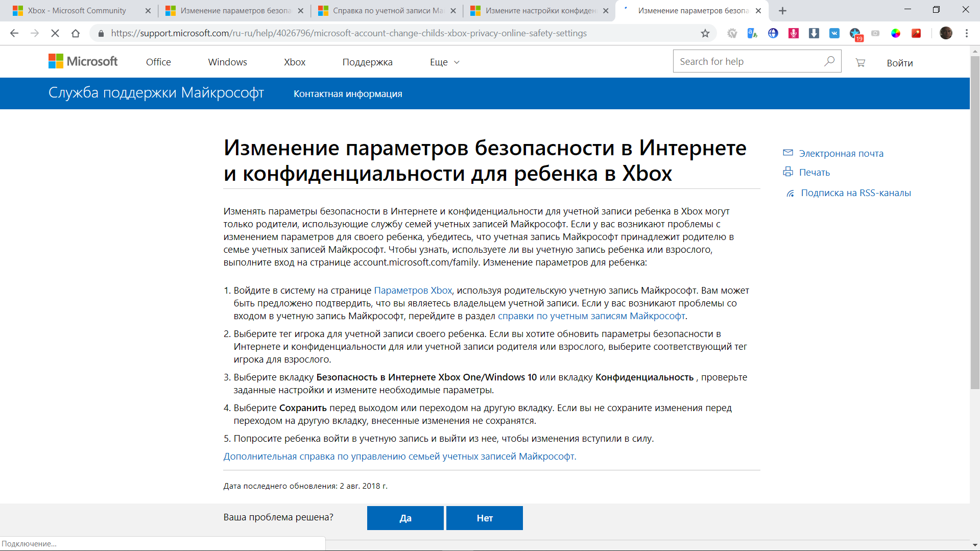Expand the Еще dropdown menu
The image size is (980, 551).
click(445, 62)
